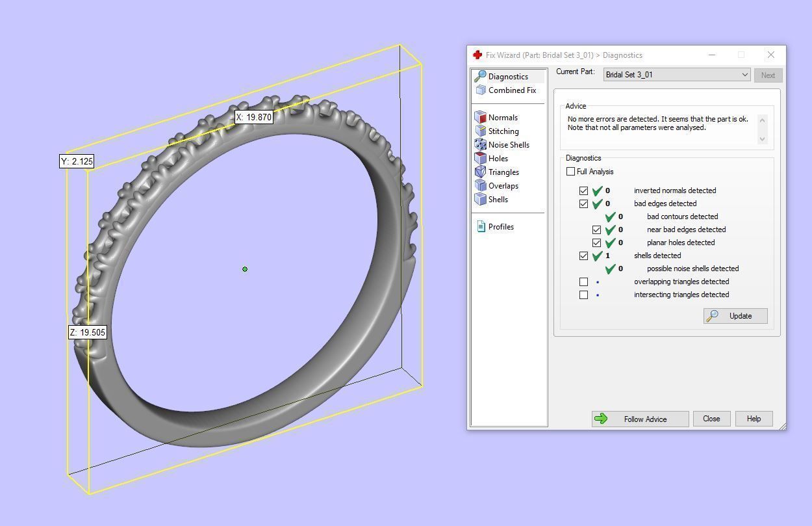812x526 pixels.
Task: Select the Normals fix icon
Action: [480, 117]
